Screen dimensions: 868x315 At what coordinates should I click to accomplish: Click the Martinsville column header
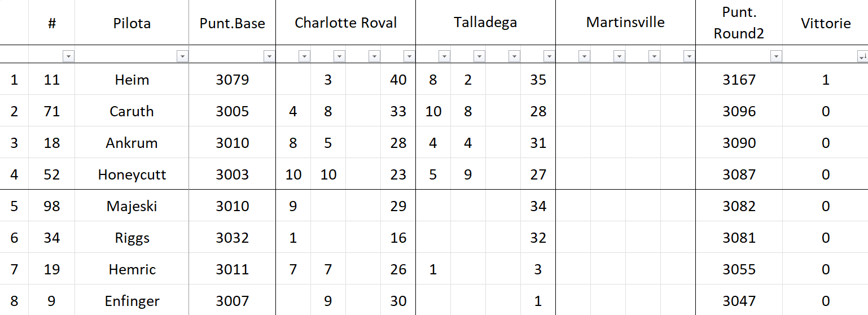pyautogui.click(x=625, y=23)
